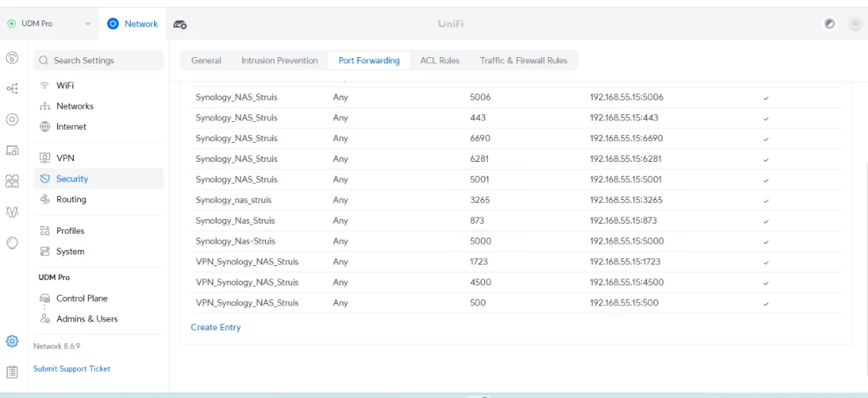The image size is (868, 398).
Task: Open the topology icon in left rail
Action: [x=12, y=89]
